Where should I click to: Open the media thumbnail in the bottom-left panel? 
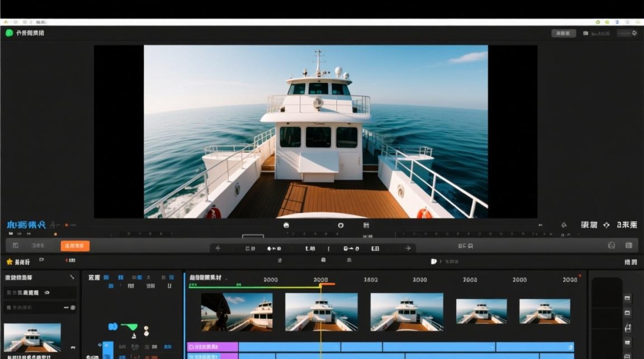tap(32, 337)
